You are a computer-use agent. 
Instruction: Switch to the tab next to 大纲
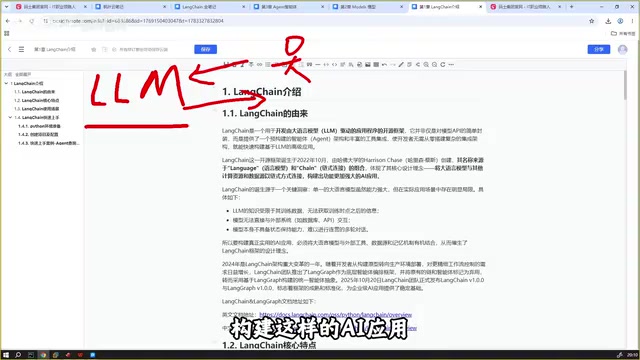tap(23, 75)
